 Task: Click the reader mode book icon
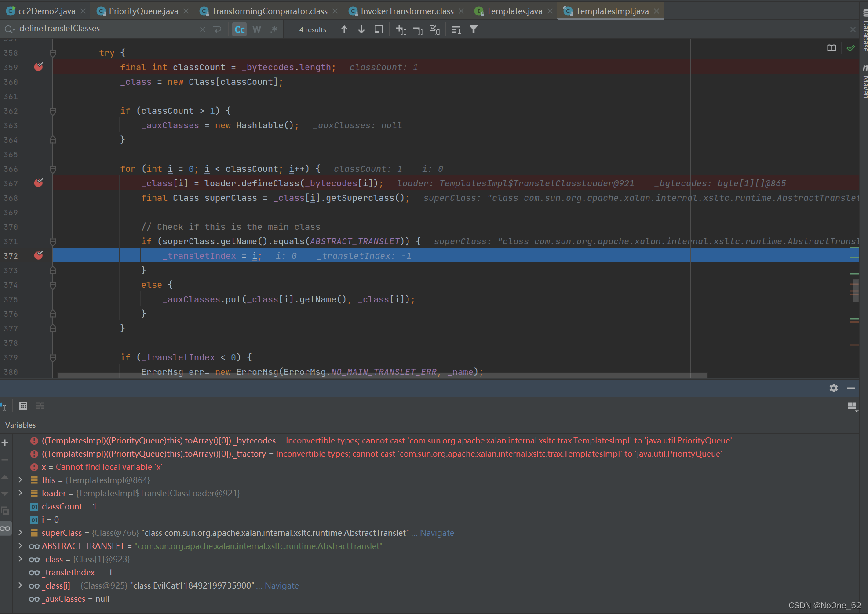[x=831, y=48]
